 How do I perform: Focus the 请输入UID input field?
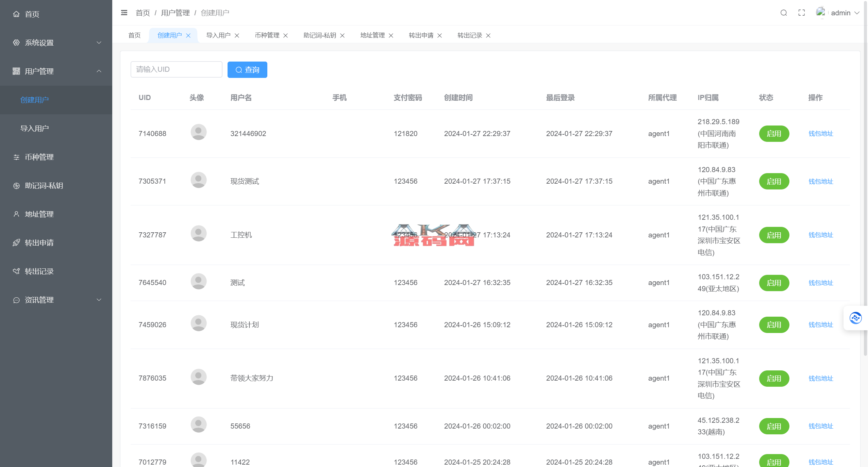[176, 69]
